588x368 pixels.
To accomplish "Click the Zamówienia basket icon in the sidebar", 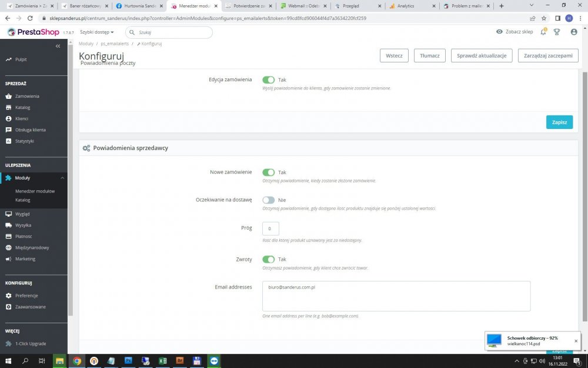I will (9, 96).
